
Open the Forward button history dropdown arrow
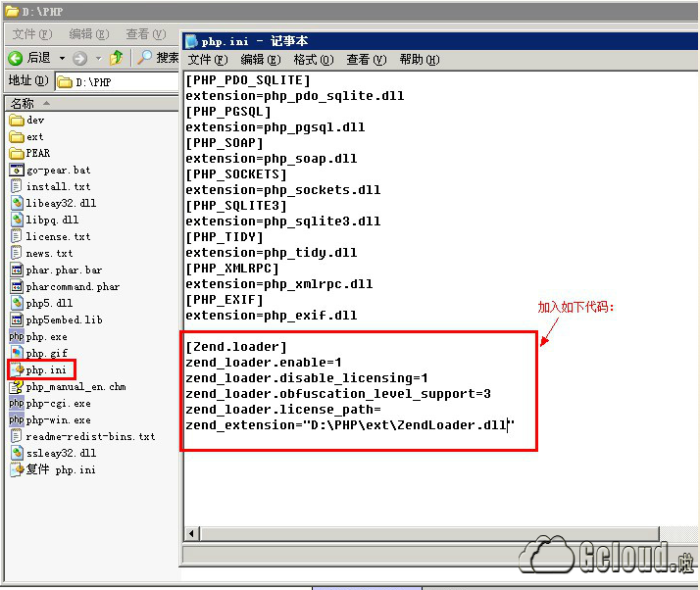[x=99, y=58]
